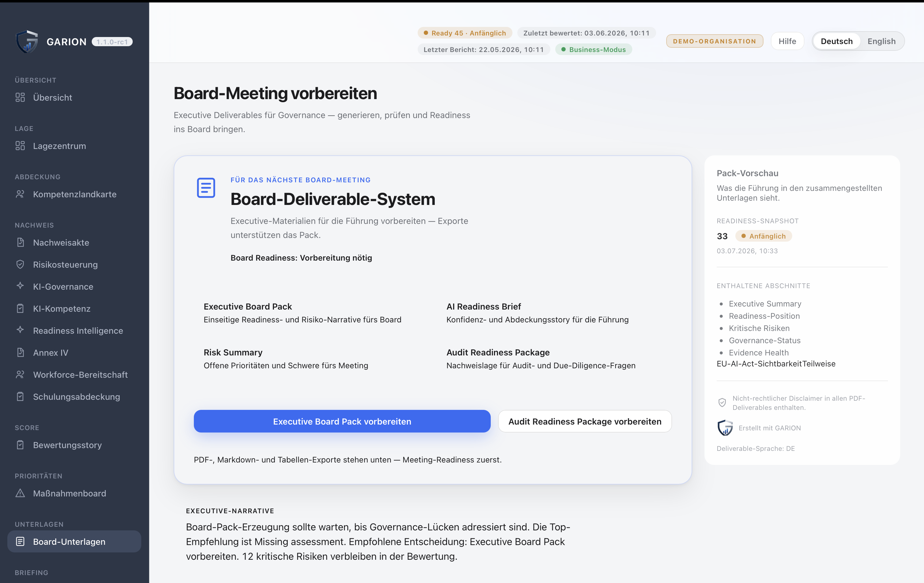Image resolution: width=924 pixels, height=583 pixels.
Task: Click the Ready 45 · Anfänglich status pill
Action: [x=465, y=33]
